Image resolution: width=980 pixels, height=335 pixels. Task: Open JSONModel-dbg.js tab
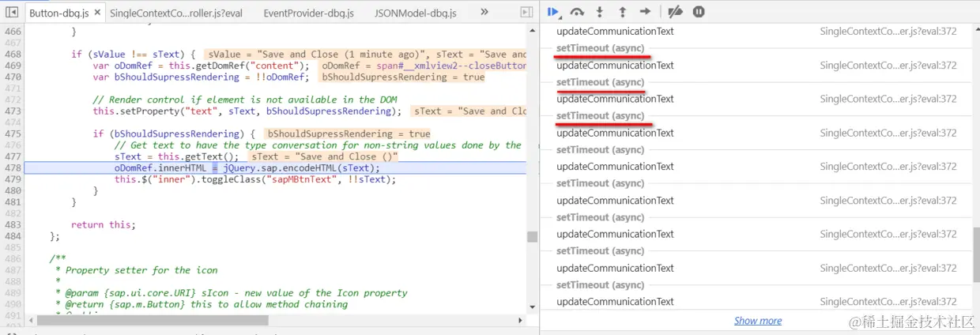pyautogui.click(x=416, y=13)
